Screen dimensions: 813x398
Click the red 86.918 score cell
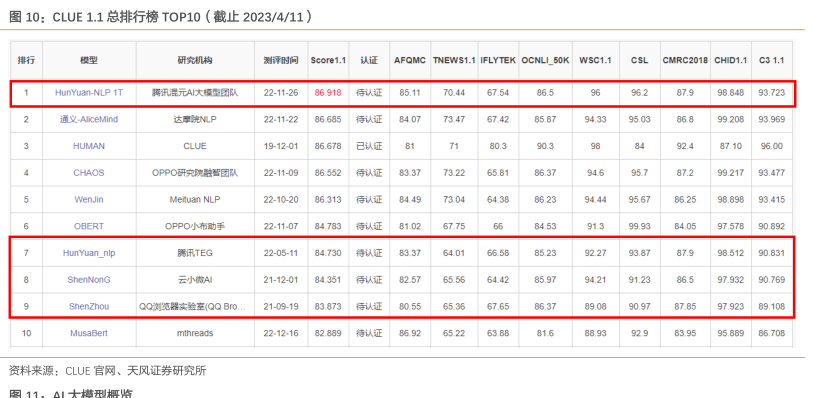pos(328,93)
